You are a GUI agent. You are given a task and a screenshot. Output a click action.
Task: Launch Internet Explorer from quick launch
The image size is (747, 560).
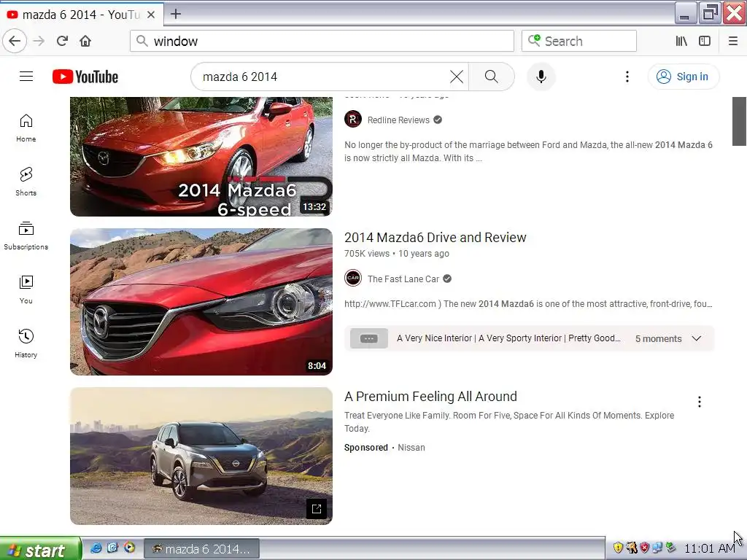(96, 548)
